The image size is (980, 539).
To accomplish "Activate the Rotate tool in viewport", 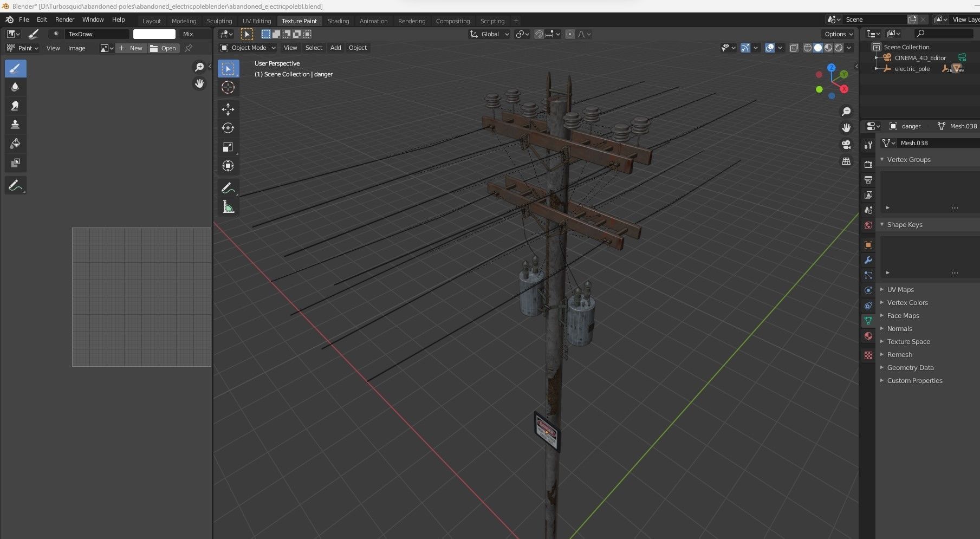I will (x=228, y=128).
